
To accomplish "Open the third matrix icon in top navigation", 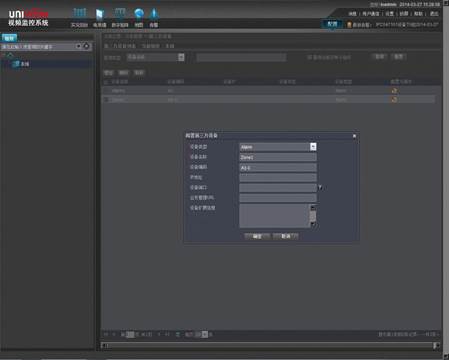I will coord(120,14).
